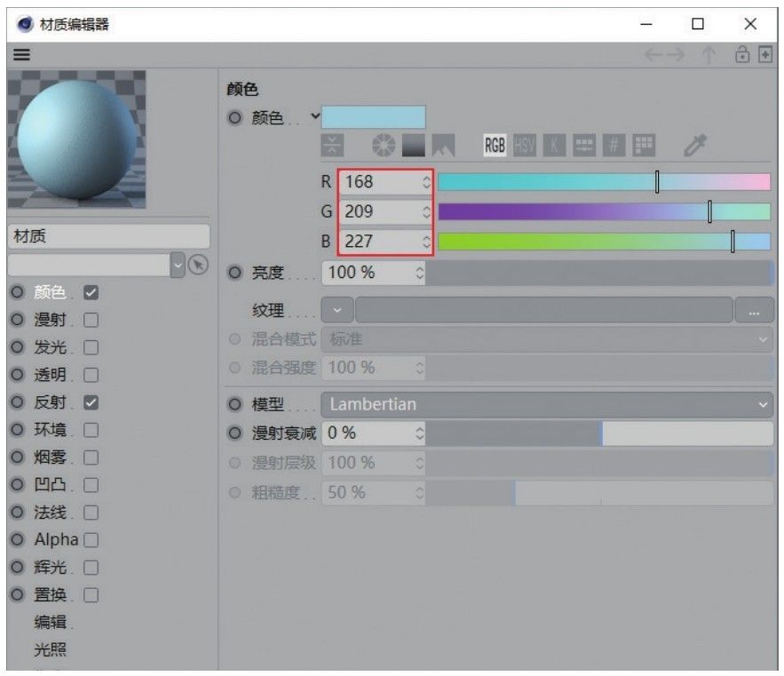
Task: Open the color-from-picture mode icon
Action: point(443,146)
